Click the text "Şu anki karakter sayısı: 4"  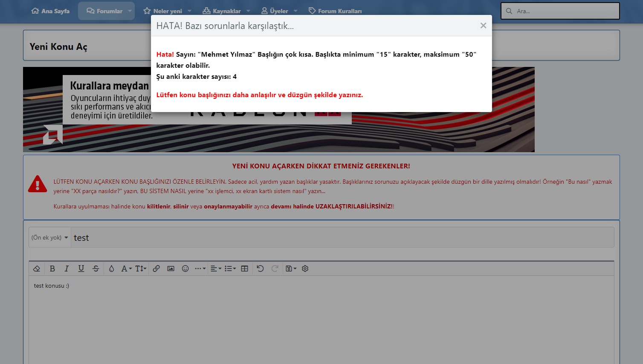coord(197,77)
